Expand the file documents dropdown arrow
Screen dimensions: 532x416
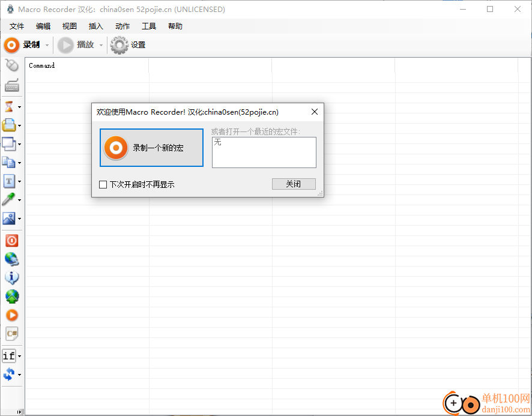(x=20, y=163)
